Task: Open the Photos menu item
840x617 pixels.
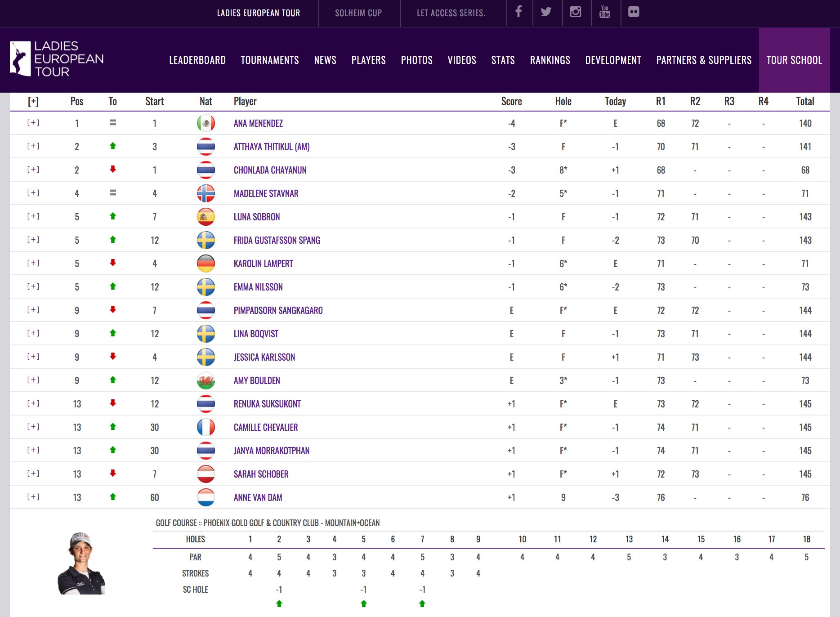Action: tap(417, 60)
